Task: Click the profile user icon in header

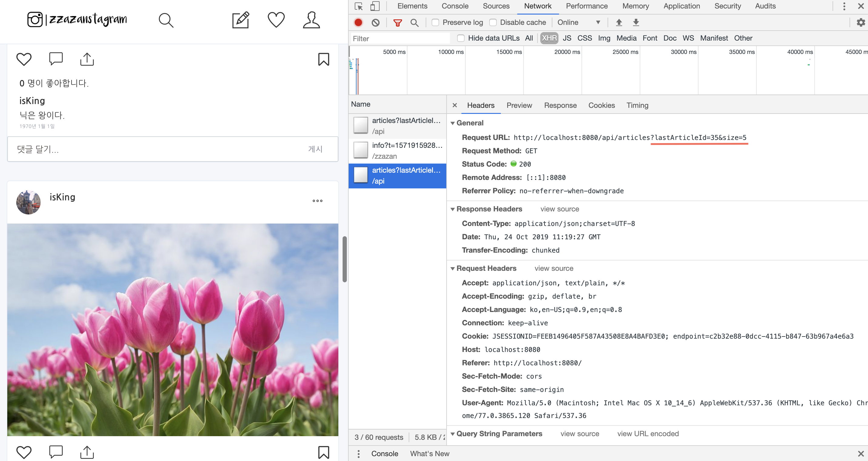Action: (x=311, y=20)
